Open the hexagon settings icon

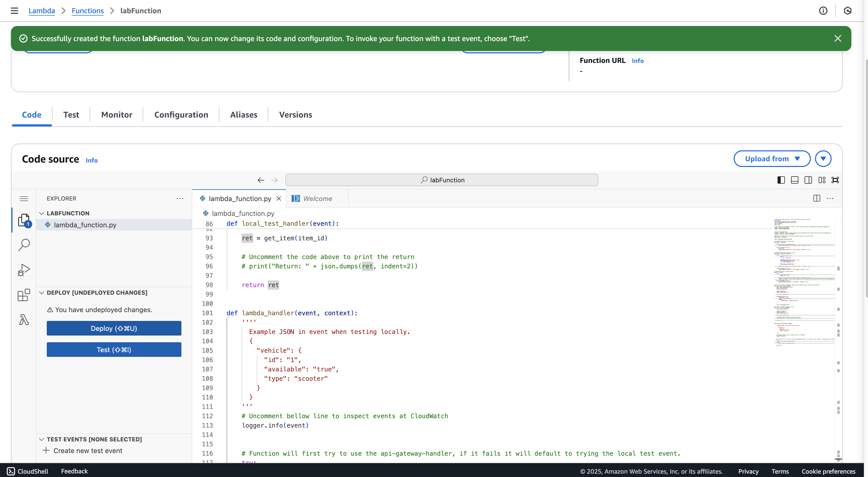pos(848,11)
